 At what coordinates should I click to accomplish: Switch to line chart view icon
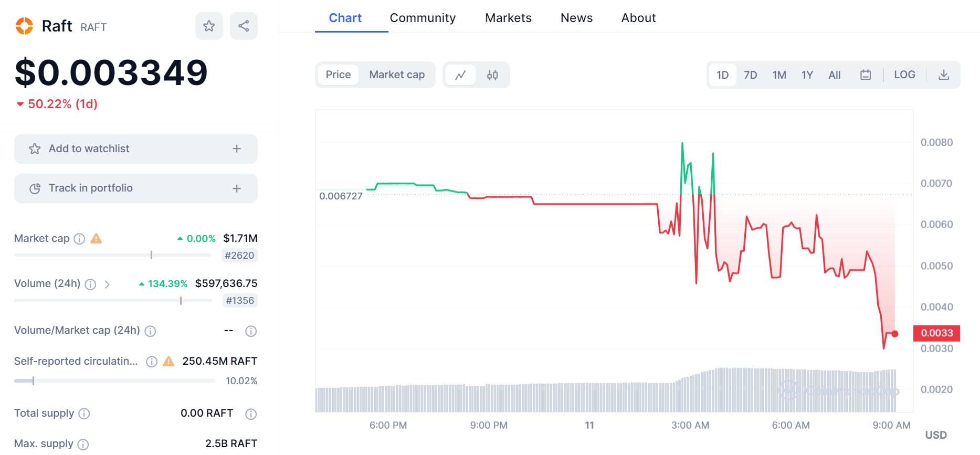[460, 75]
